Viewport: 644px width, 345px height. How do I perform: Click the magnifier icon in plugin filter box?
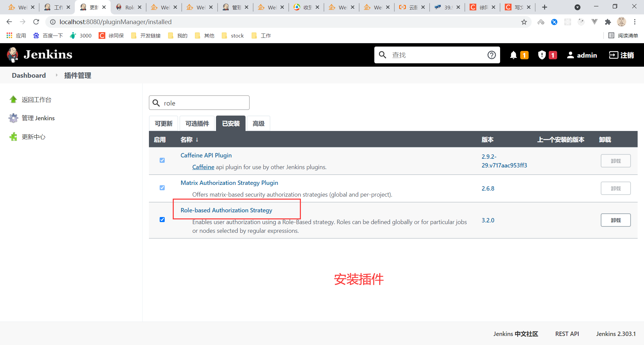(156, 103)
